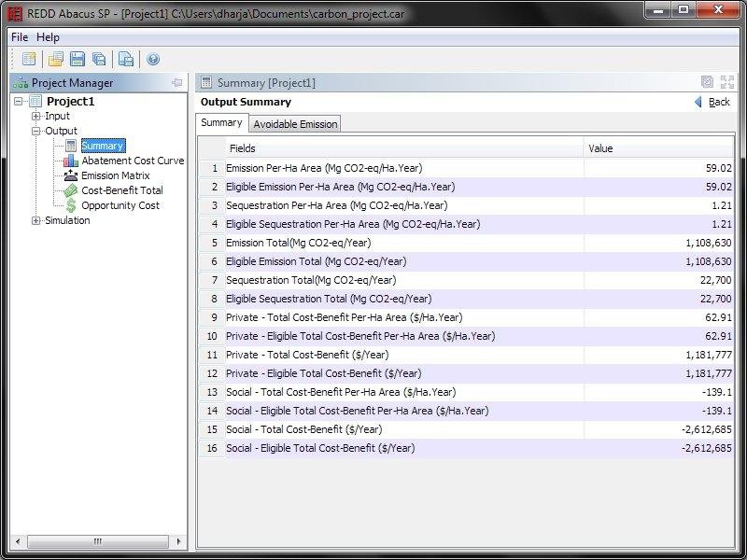The height and width of the screenshot is (560, 747).
Task: Open the Help menu
Action: point(48,37)
